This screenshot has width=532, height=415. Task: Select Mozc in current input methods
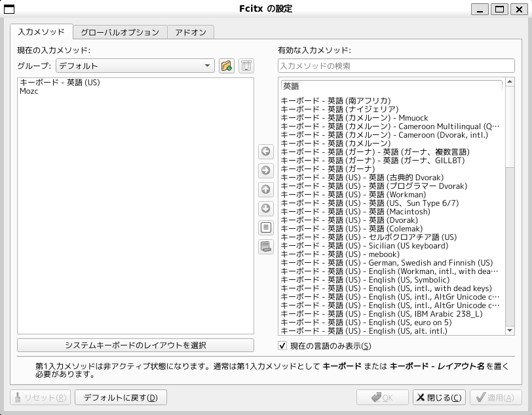(29, 91)
